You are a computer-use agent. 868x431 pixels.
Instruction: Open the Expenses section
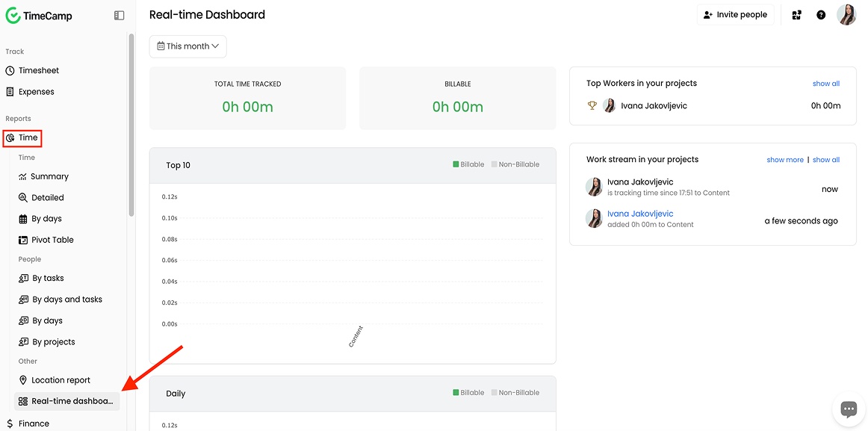10,91
